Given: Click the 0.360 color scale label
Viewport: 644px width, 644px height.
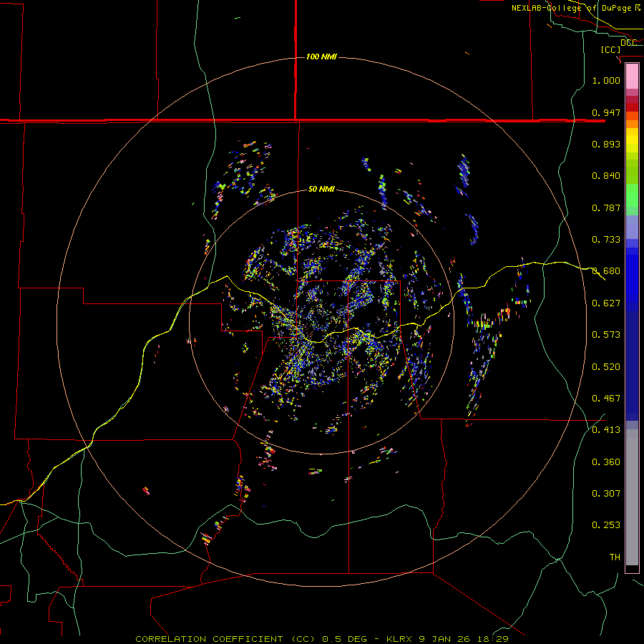Looking at the screenshot, I should click(x=606, y=462).
